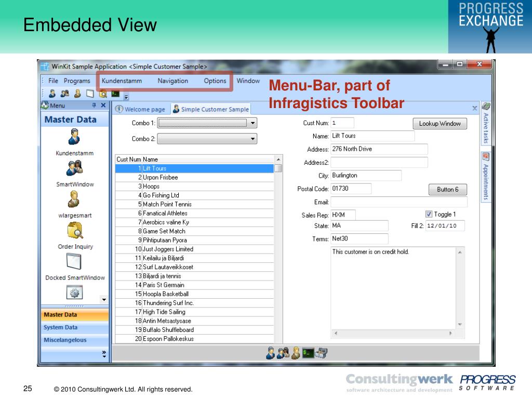Screen dimensions: 532x399
Task: Select the System Data navigation group
Action: tap(75, 327)
